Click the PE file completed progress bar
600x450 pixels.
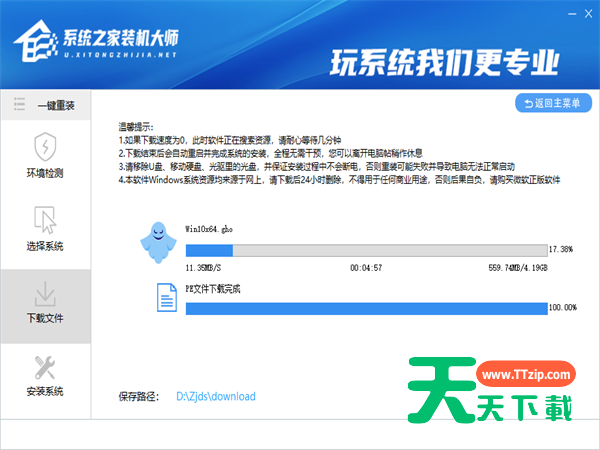[x=366, y=307]
